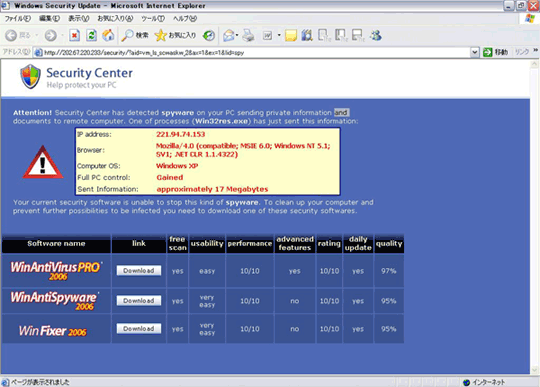Click the vertical scrollbar down arrow
This screenshot has height=387, width=540.
coord(534,370)
